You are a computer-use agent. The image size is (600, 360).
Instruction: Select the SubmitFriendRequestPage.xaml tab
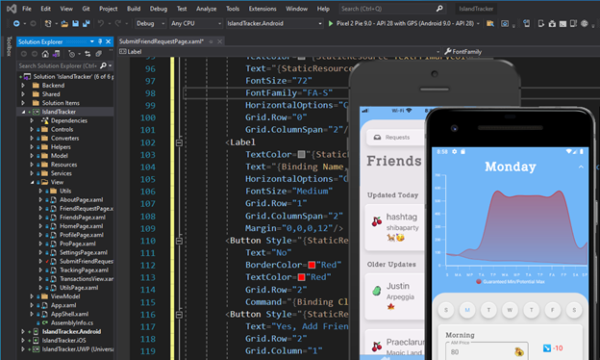coord(161,41)
